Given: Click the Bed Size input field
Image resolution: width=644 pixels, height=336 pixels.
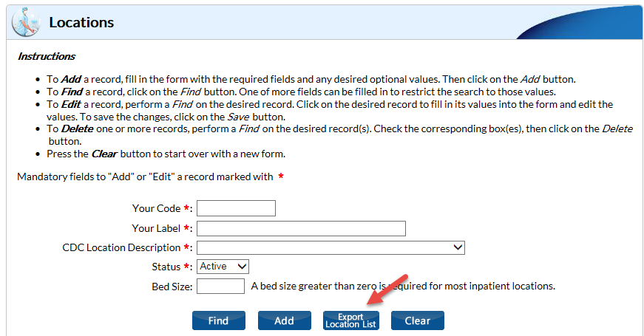Looking at the screenshot, I should coord(220,286).
